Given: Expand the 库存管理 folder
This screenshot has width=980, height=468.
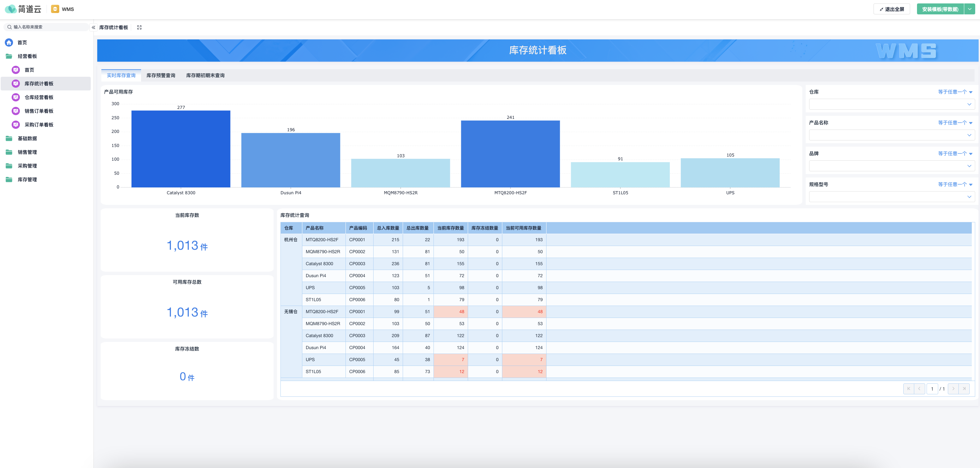Looking at the screenshot, I should coord(27,180).
